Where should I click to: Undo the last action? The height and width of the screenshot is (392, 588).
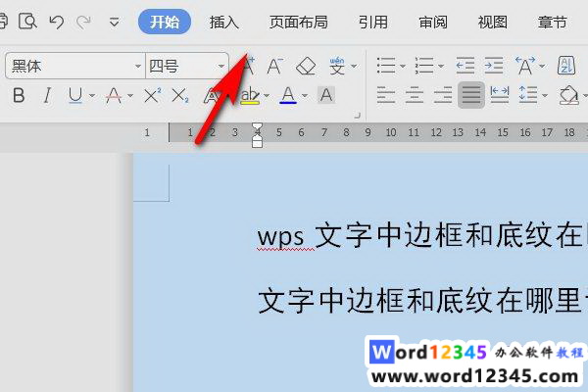57,22
